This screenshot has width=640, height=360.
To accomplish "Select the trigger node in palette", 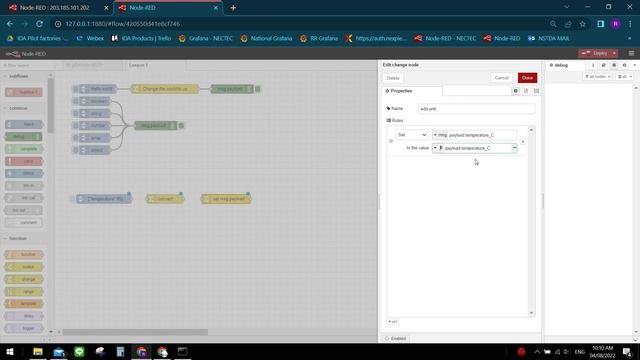I will pyautogui.click(x=24, y=328).
